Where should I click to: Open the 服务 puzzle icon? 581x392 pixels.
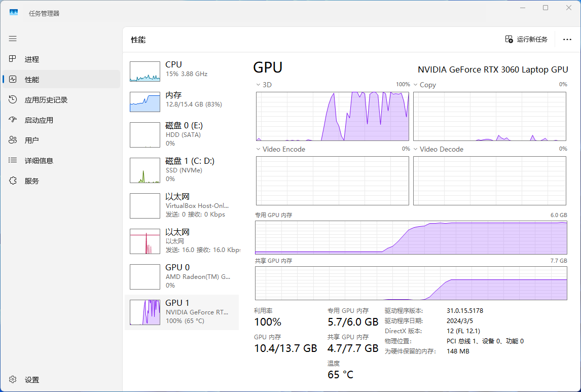point(13,181)
